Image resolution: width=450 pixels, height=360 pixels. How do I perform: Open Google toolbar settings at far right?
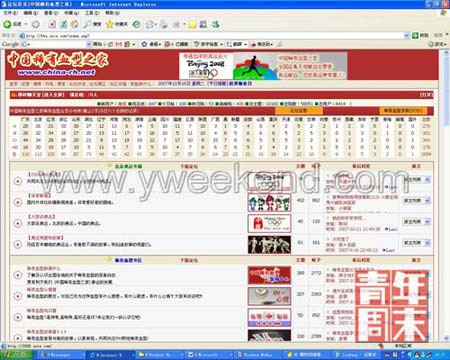point(437,44)
